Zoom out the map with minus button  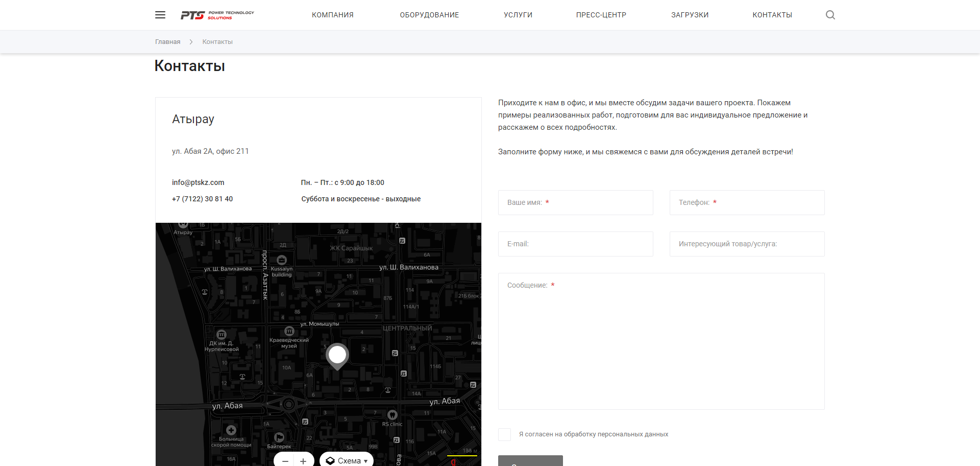coord(285,461)
